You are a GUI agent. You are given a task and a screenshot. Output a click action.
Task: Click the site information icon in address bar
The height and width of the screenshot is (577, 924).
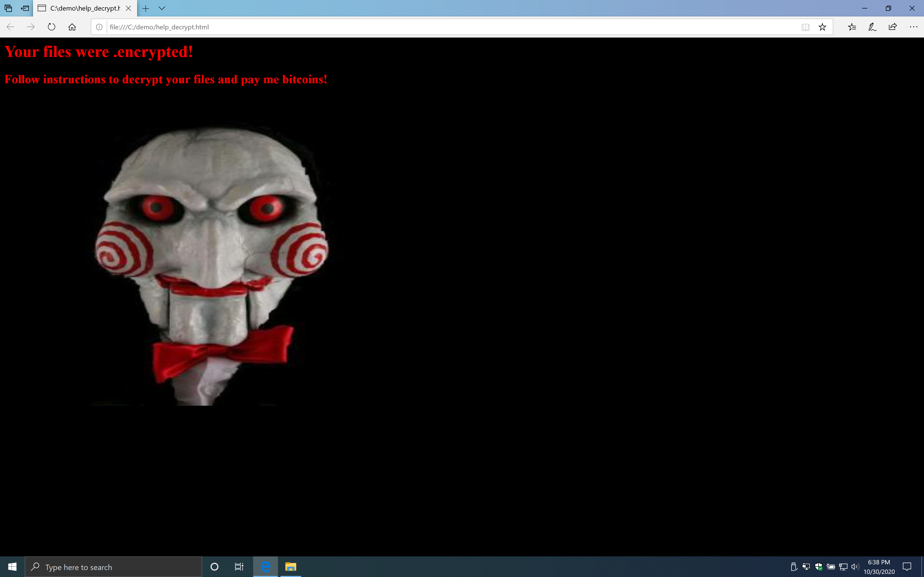[99, 27]
